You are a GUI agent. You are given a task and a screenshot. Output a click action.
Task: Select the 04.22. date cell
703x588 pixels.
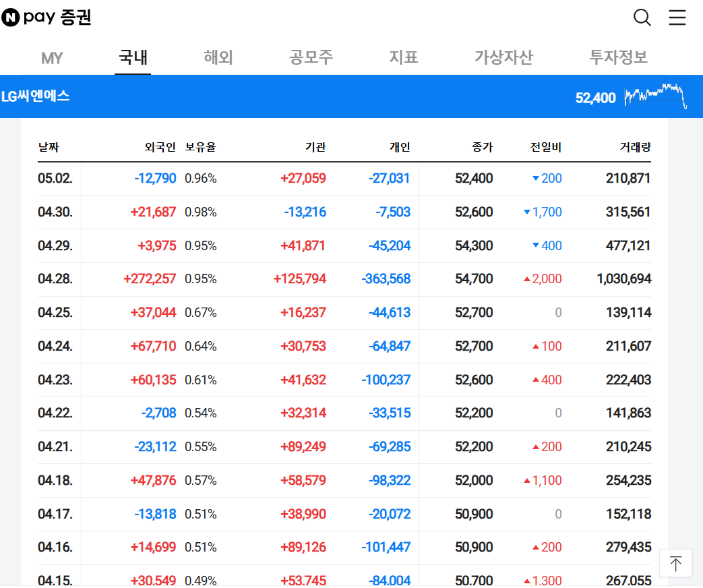(x=55, y=413)
